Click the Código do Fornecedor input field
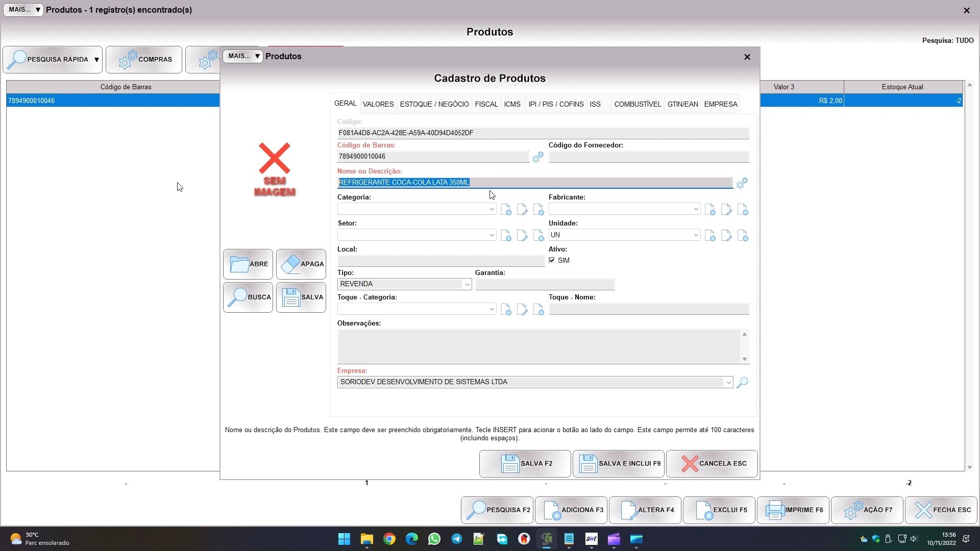 649,157
